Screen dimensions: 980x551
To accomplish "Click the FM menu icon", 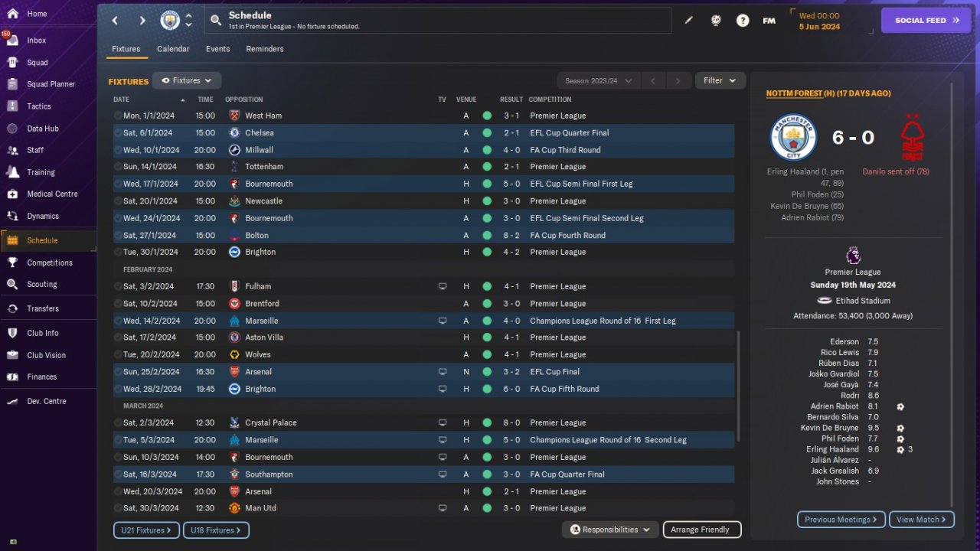I will pos(769,21).
